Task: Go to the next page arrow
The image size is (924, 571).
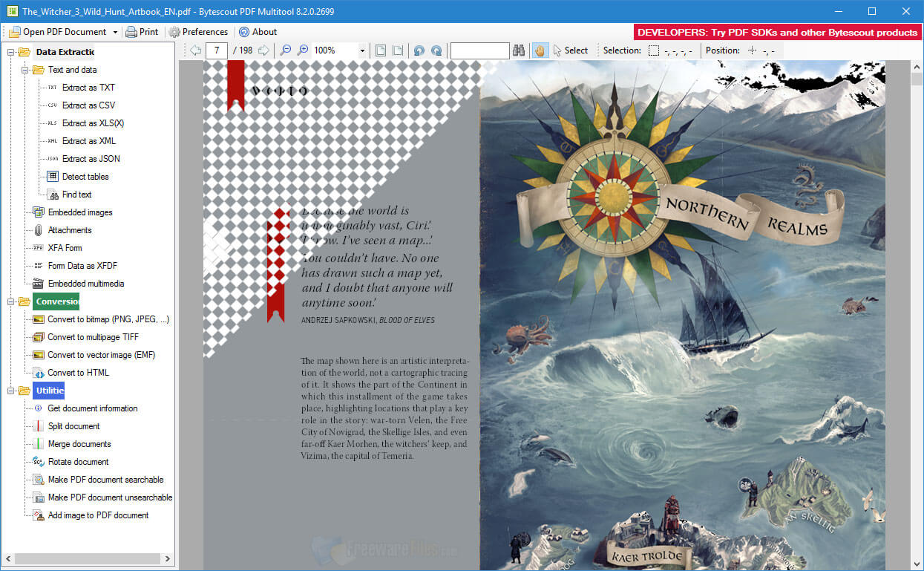Action: [263, 50]
